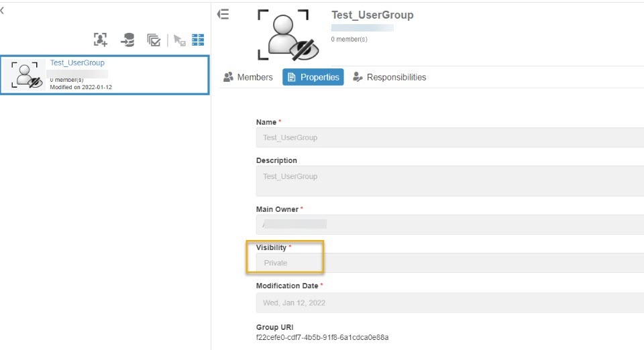
Task: Click the Description text area
Action: (x=449, y=181)
